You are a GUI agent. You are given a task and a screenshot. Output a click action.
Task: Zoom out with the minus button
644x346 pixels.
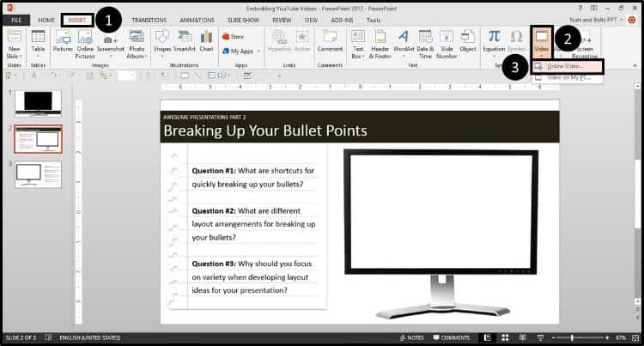point(553,337)
